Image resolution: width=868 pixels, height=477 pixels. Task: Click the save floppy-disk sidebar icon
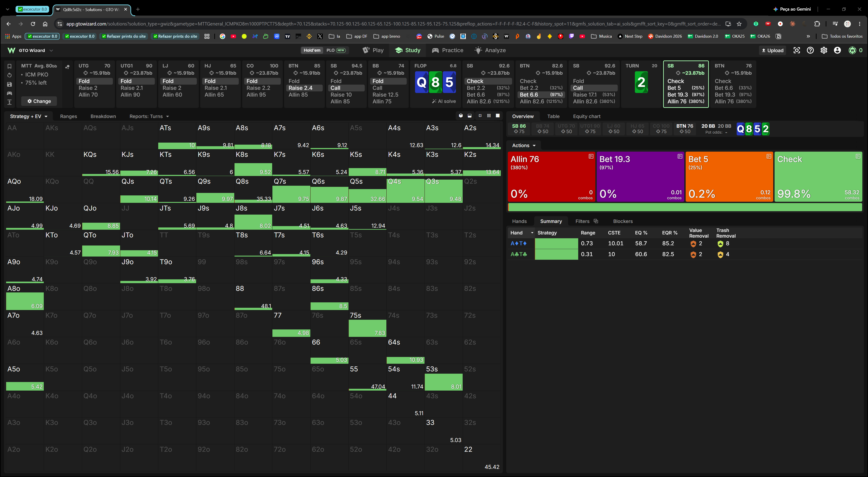pos(9,84)
